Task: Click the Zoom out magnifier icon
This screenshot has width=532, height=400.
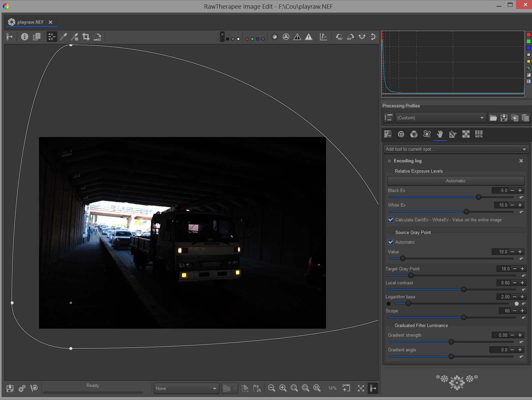Action: click(272, 388)
